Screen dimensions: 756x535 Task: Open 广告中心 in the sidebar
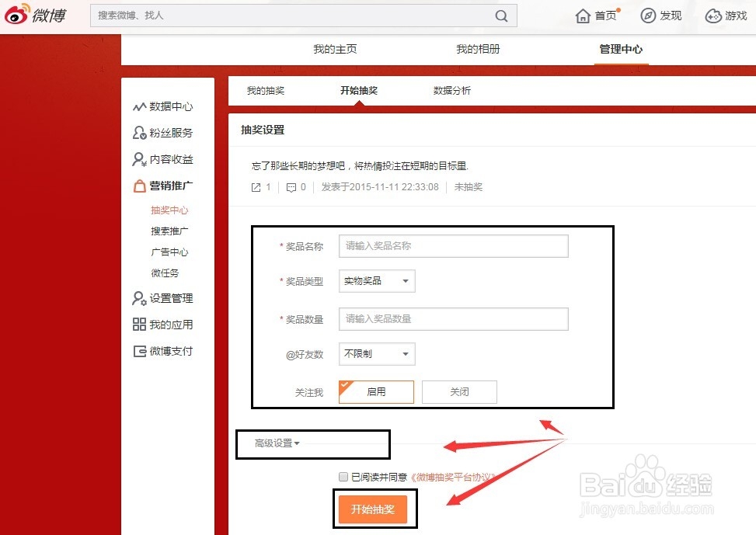coord(169,252)
